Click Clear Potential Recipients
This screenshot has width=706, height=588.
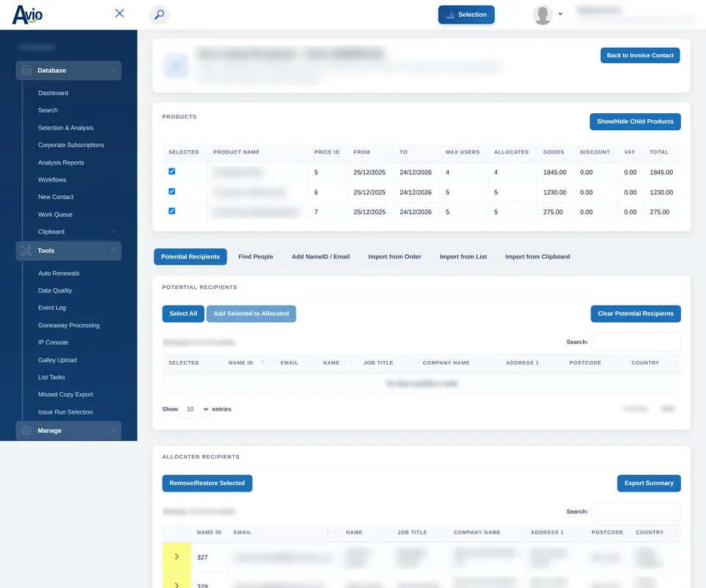(635, 314)
